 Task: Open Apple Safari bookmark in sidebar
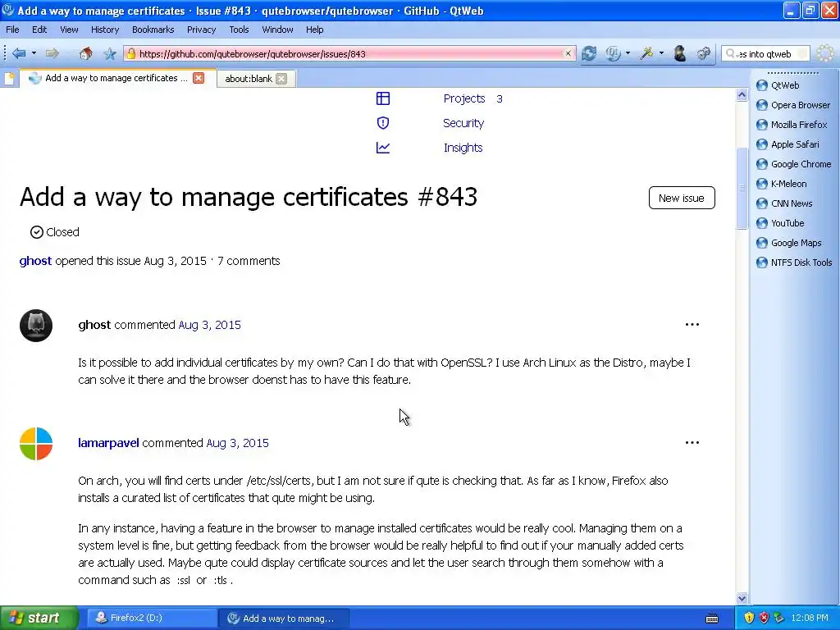787,144
